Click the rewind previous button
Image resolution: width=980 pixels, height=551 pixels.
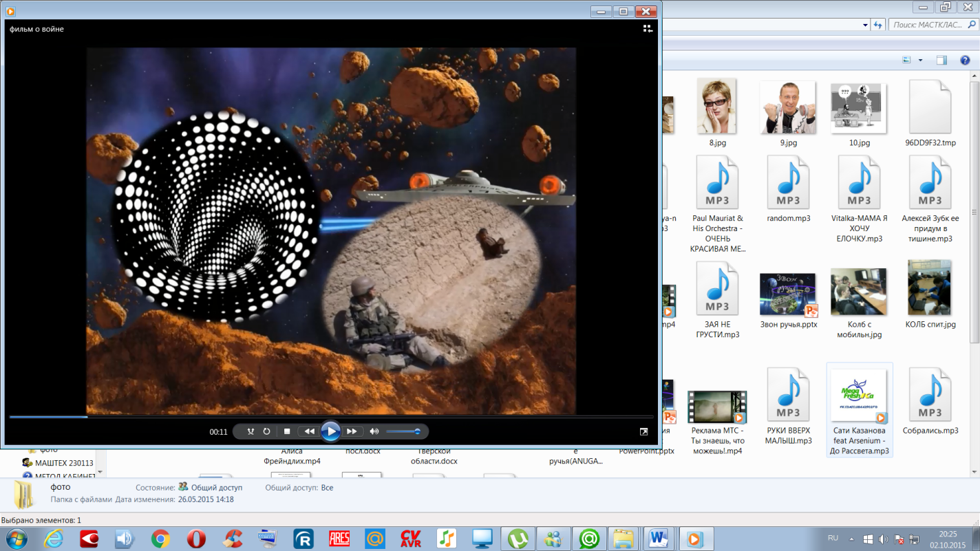coord(309,431)
